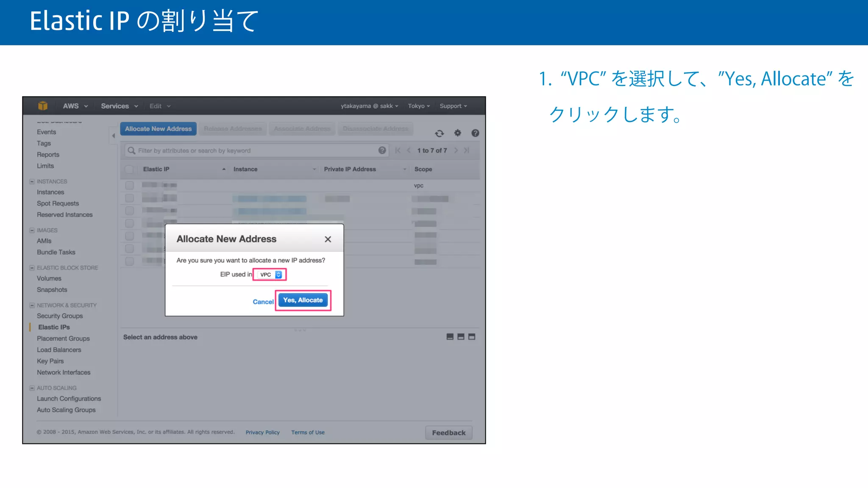Screen dimensions: 868x488
Task: Minimize the details pane layout icon
Action: click(x=450, y=337)
